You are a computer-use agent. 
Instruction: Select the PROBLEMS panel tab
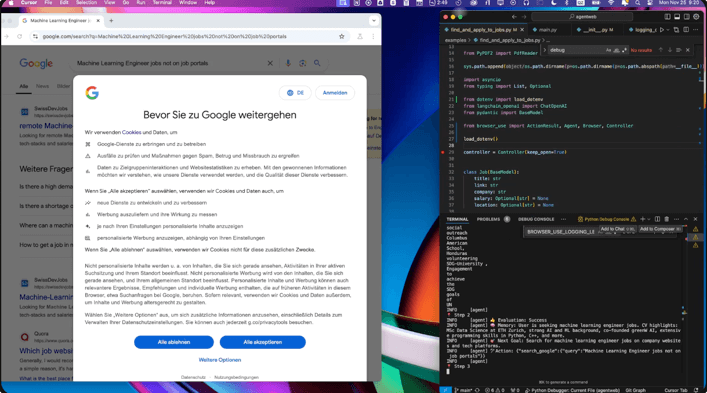coord(488,219)
